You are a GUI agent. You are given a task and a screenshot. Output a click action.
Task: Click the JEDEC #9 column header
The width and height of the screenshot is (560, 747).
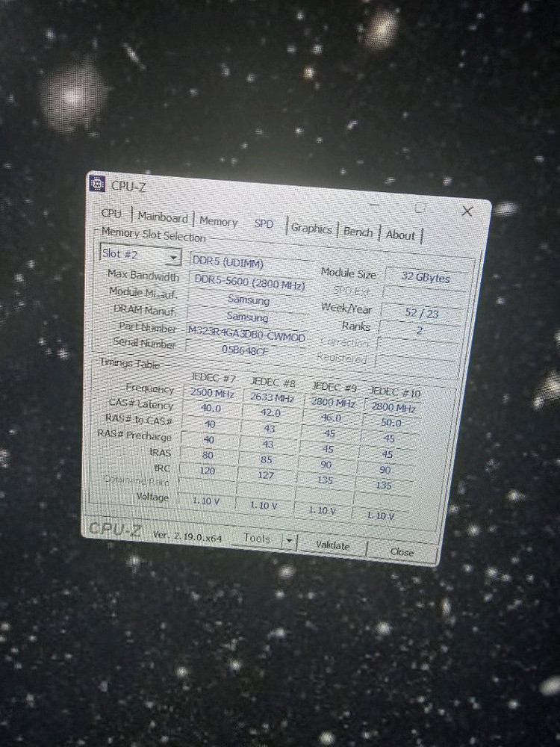point(335,387)
